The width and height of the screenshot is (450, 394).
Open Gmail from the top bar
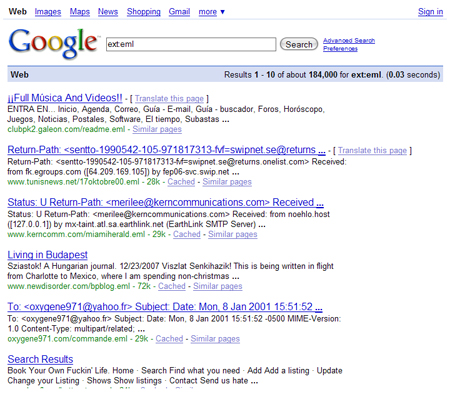[179, 12]
